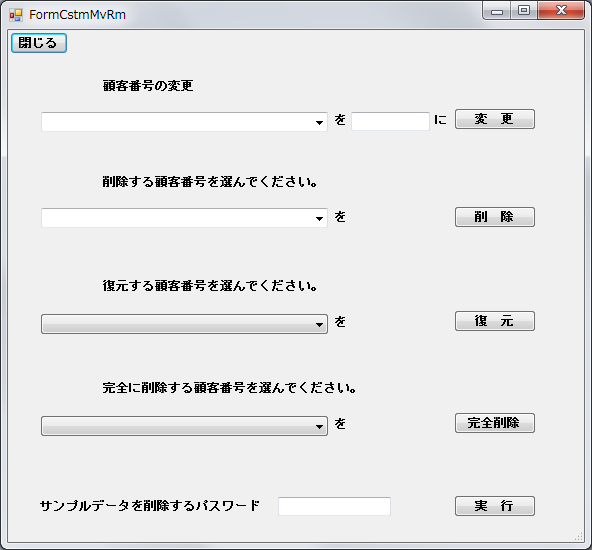Image resolution: width=592 pixels, height=550 pixels.
Task: Click the 閉じる (Close) button
Action: pyautogui.click(x=39, y=43)
